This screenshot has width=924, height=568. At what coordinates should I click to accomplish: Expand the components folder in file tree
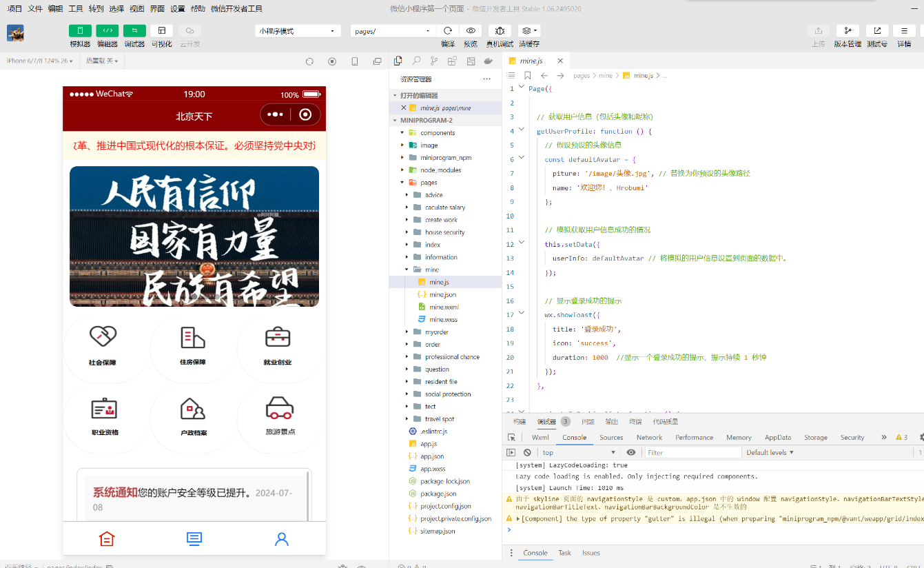(x=438, y=132)
